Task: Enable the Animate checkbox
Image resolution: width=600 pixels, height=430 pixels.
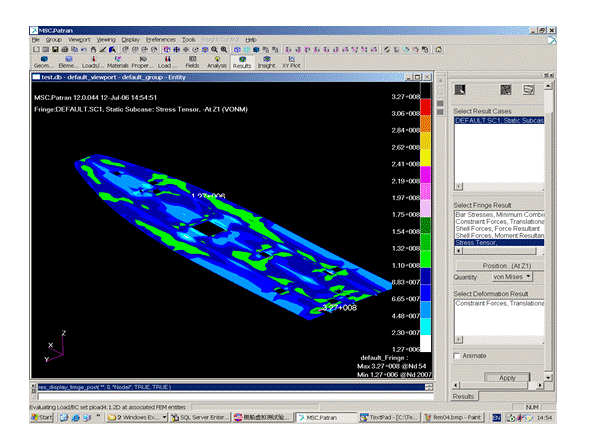Action: pyautogui.click(x=458, y=355)
